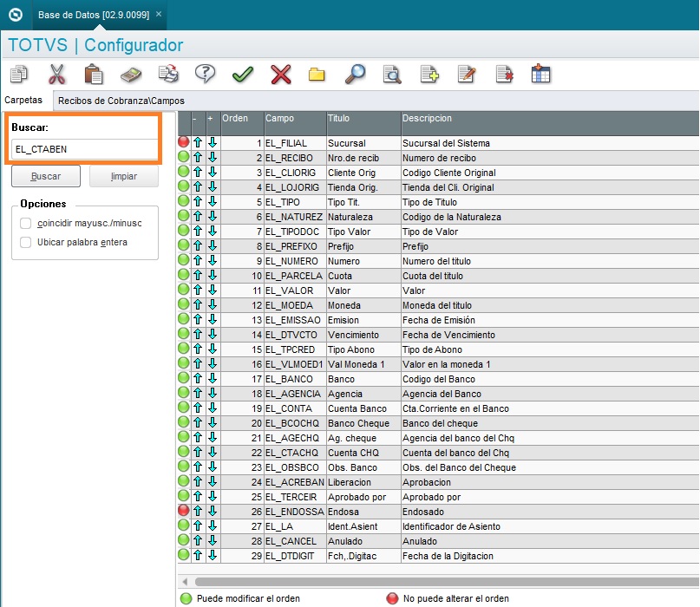Screen dimensions: 700x607
Task: Click 'Cta.Corriente en el Banco' description
Action: coord(550,408)
